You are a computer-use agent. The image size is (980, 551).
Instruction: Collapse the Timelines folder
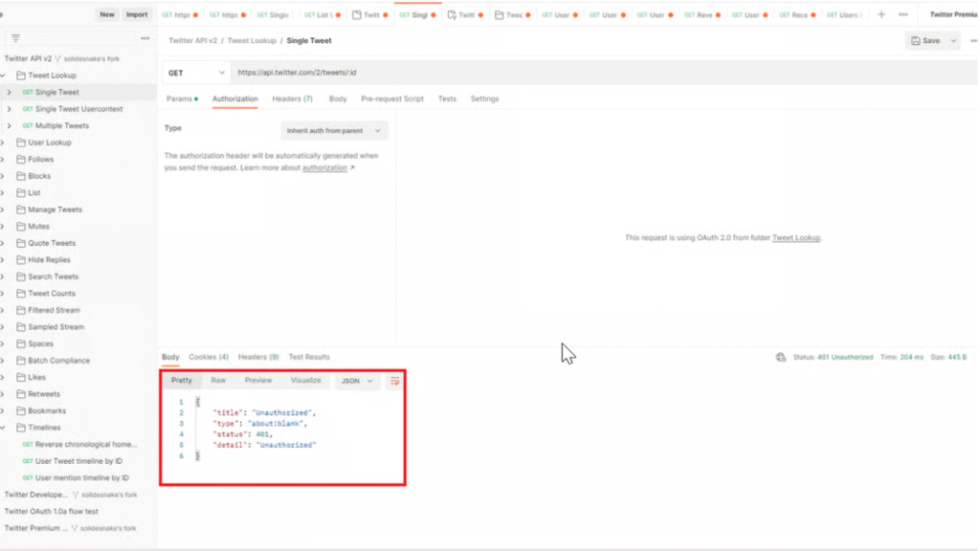click(3, 428)
